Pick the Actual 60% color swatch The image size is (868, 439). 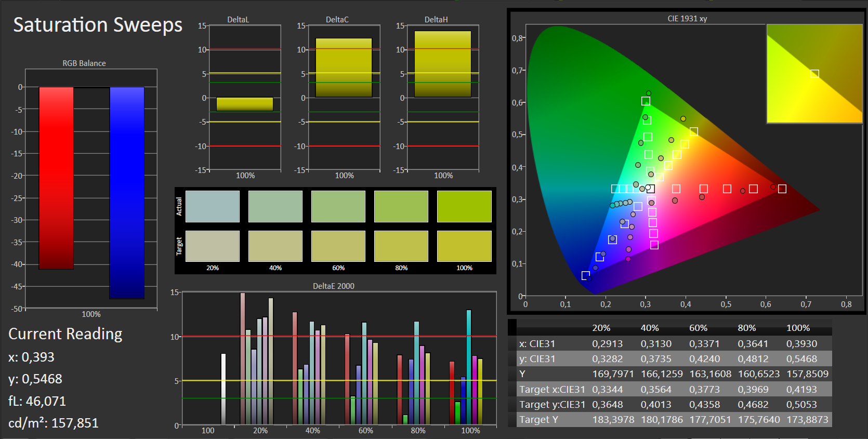[x=338, y=206]
